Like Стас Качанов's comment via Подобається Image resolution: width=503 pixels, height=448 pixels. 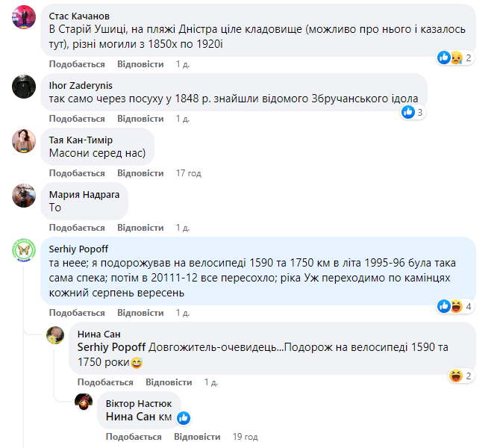tap(77, 64)
